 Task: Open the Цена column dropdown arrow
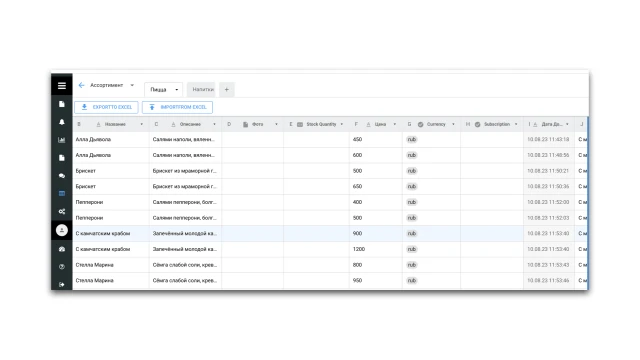395,124
